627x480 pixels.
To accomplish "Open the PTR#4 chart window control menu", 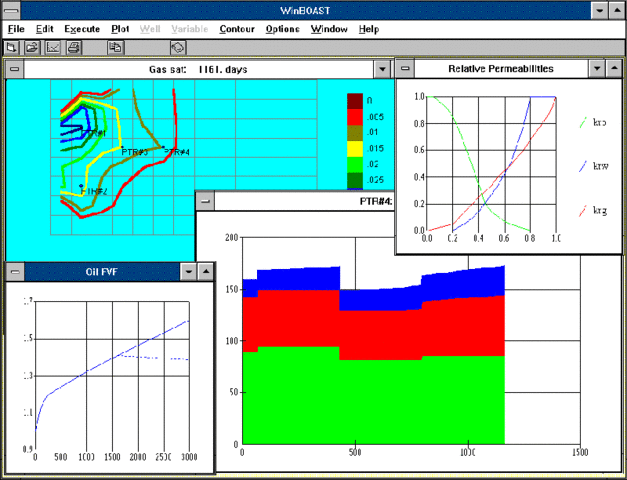I will pos(205,201).
